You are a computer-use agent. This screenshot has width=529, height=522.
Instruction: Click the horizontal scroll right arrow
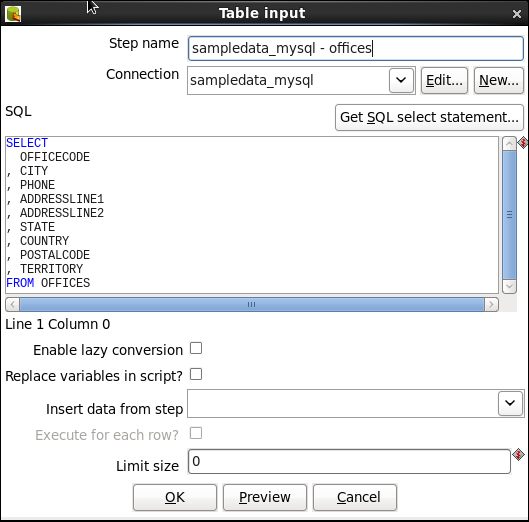point(491,304)
